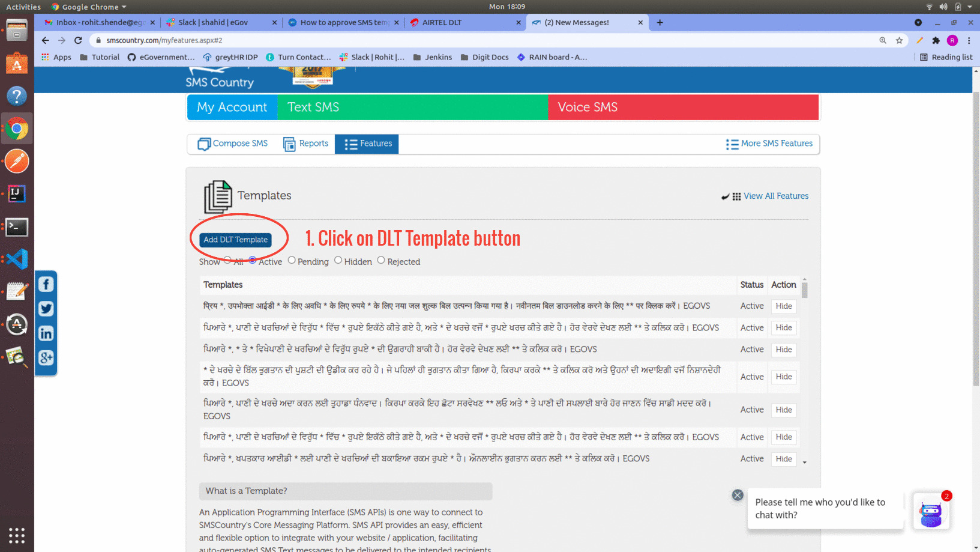Open Chrome's three-dot menu
This screenshot has width=980, height=552.
tap(969, 40)
